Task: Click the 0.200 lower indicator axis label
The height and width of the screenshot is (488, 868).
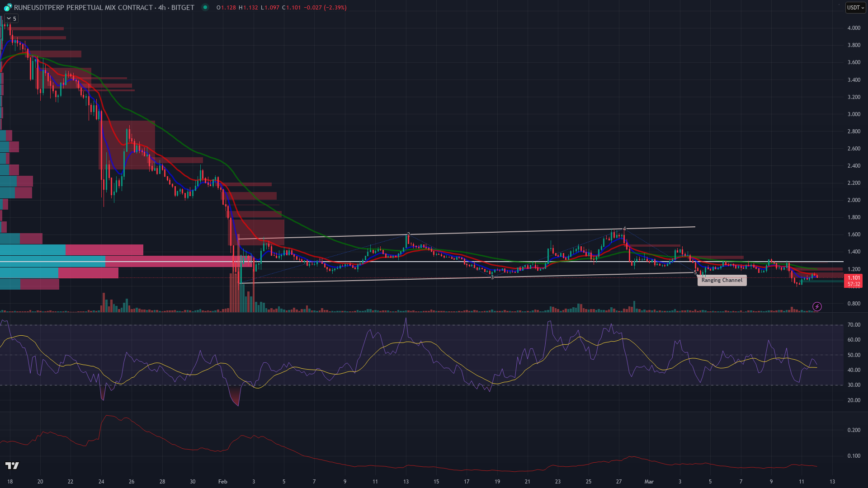Action: coord(854,430)
